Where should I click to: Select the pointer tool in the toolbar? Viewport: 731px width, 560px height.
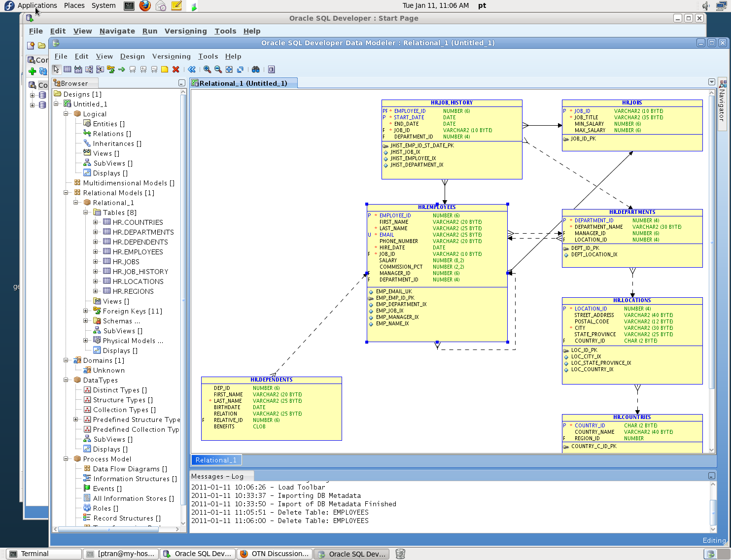click(56, 69)
